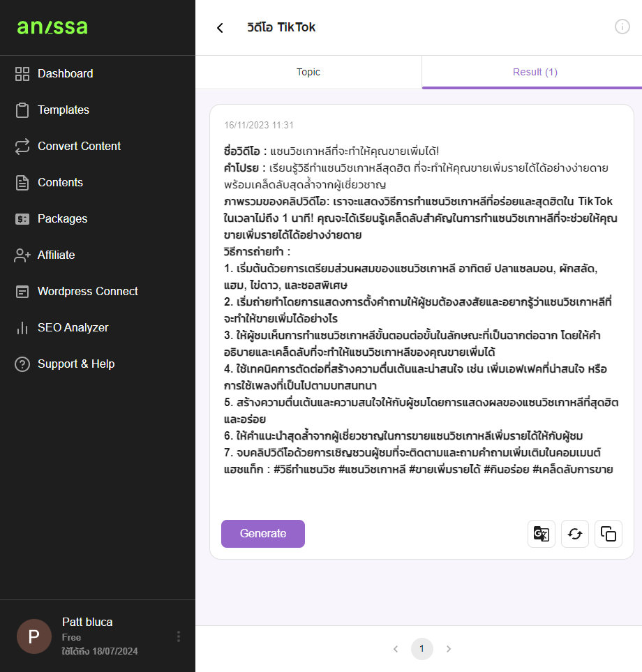The width and height of the screenshot is (642, 672).
Task: Click the Dashboard grid icon
Action: click(22, 74)
